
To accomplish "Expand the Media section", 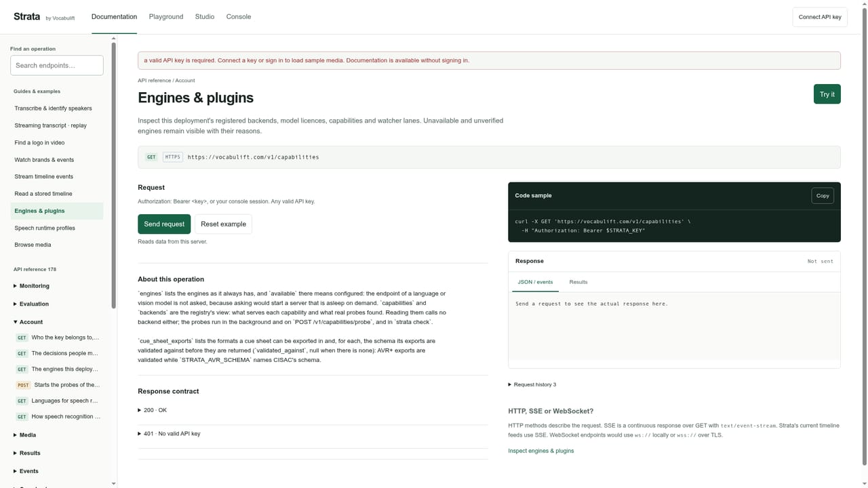I will [x=57, y=435].
